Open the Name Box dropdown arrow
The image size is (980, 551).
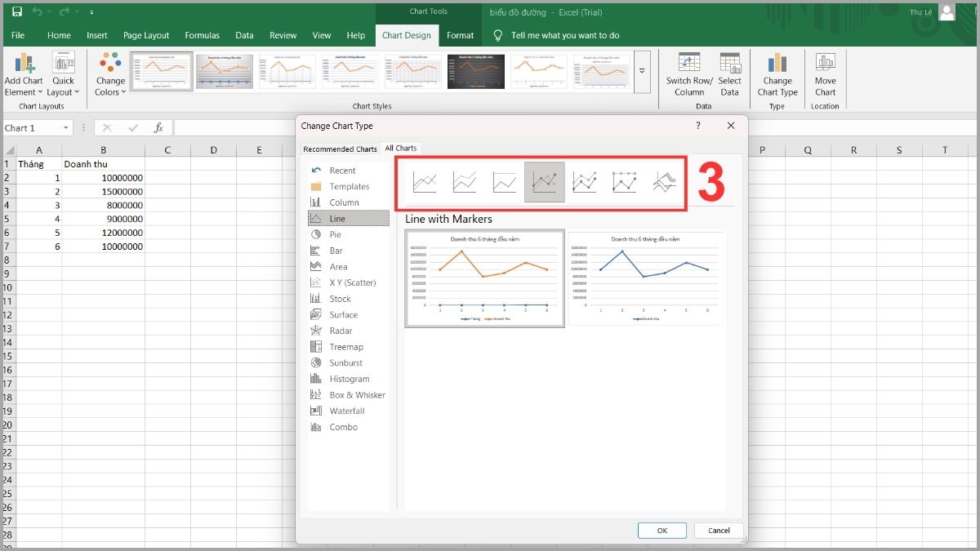click(x=65, y=128)
